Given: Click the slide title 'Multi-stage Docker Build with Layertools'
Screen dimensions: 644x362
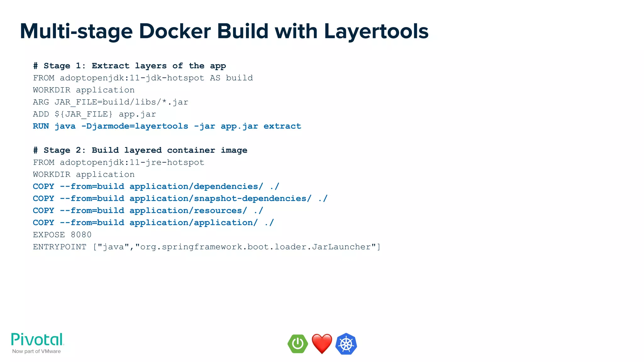Looking at the screenshot, I should [x=224, y=31].
